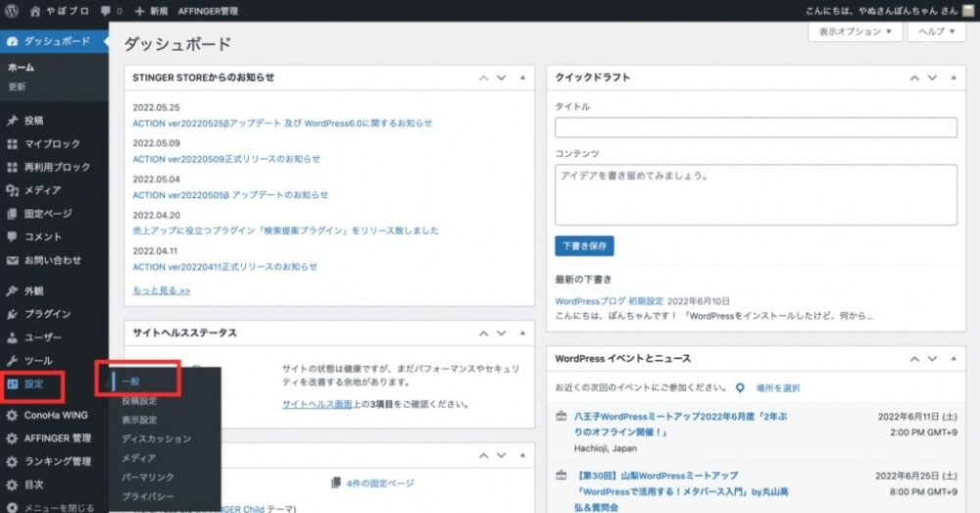Move クイックドラフト panel down
The width and height of the screenshot is (980, 513).
[x=932, y=77]
